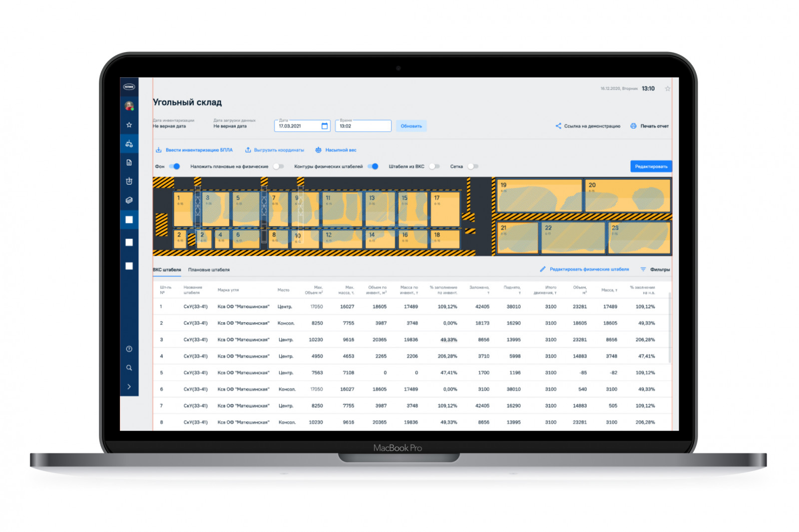Viewport: 799px width, 532px height.
Task: Enable Наложить плановые на физические switch
Action: [x=278, y=166]
